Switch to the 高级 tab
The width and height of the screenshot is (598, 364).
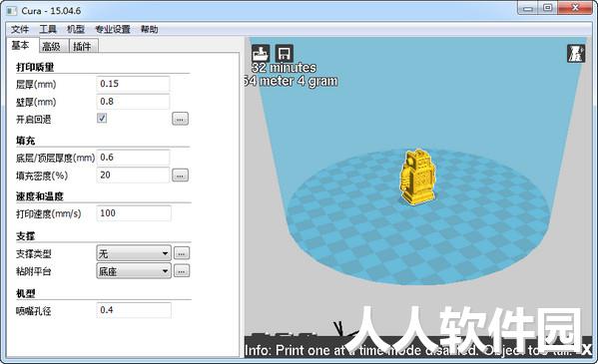(x=53, y=46)
